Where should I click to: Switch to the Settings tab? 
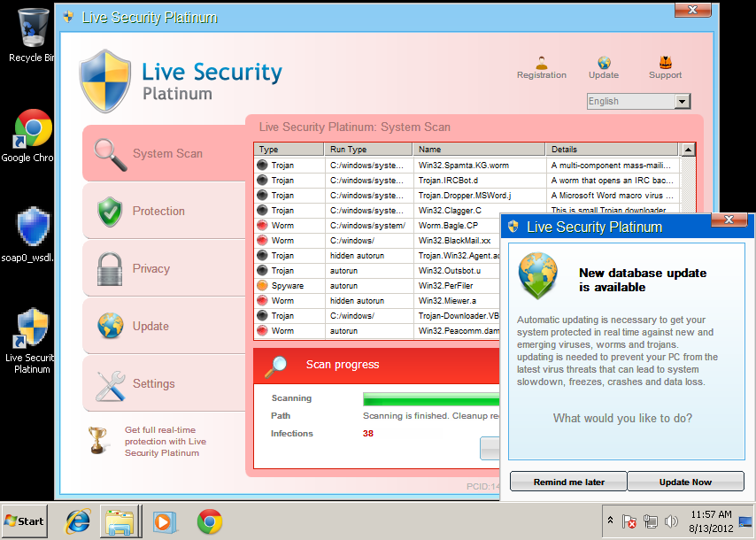[x=164, y=384]
